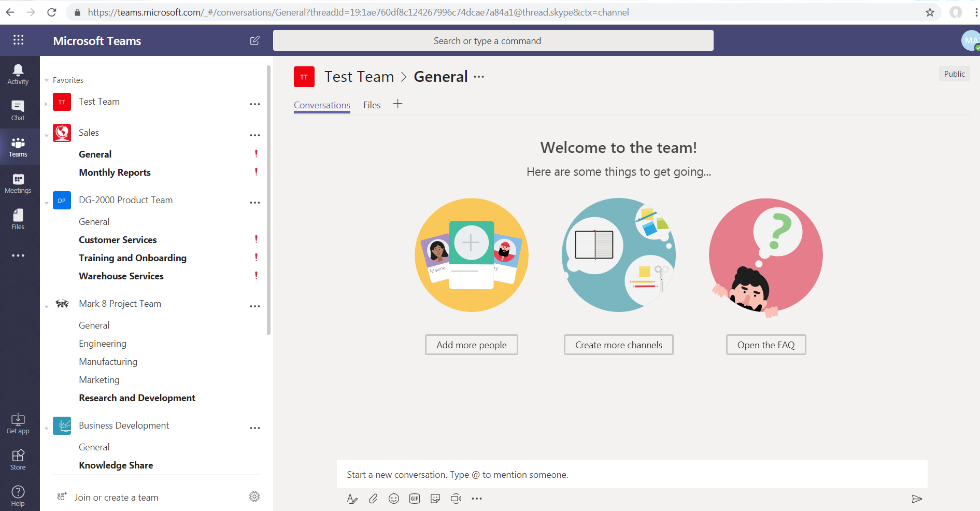Open the Warehouse Services channel
Screen dimensions: 980x511
pos(121,276)
